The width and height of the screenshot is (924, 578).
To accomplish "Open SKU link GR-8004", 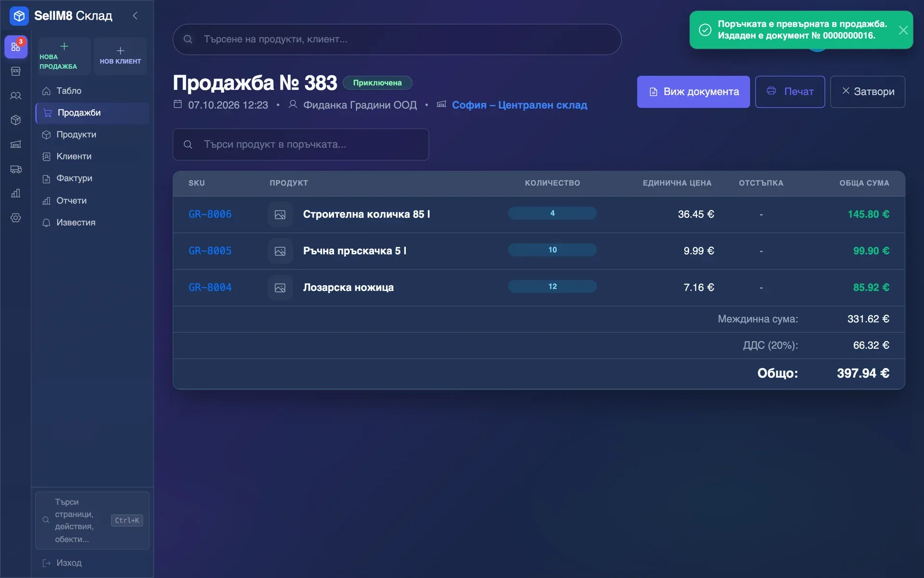I will coord(210,288).
